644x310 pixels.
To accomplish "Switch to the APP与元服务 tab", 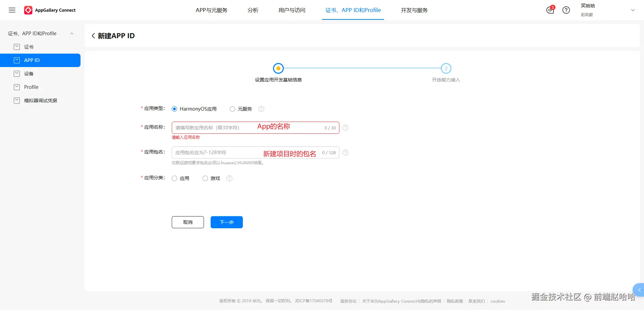I will [212, 10].
